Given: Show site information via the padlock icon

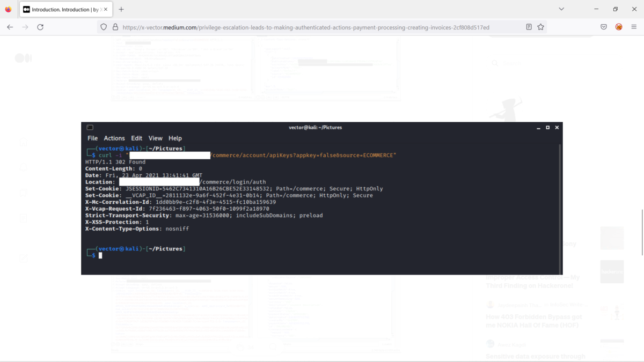Looking at the screenshot, I should click(x=115, y=27).
